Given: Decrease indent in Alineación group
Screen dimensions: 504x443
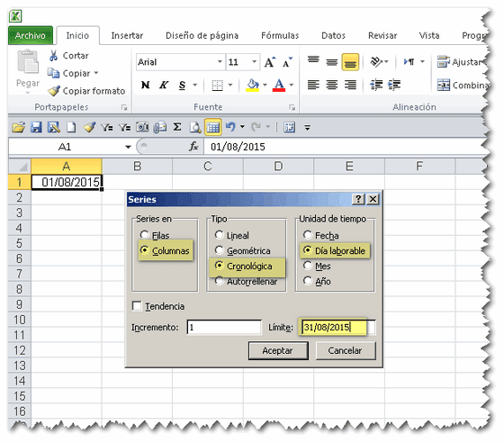Looking at the screenshot, I should click(x=376, y=85).
